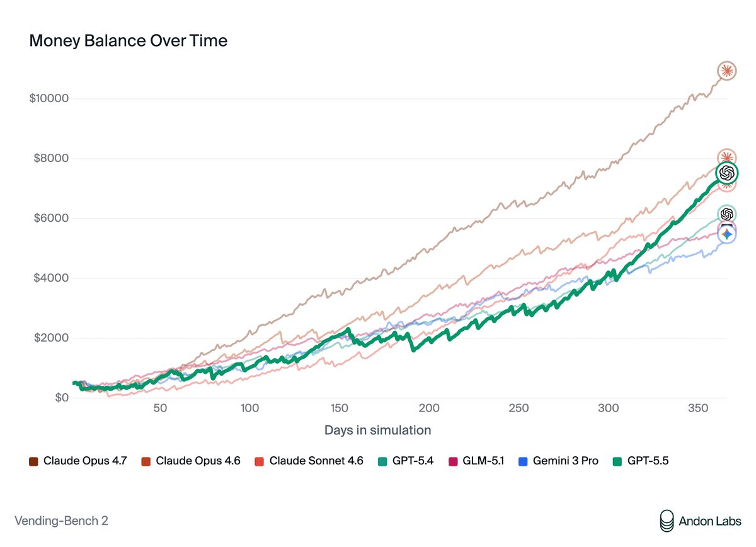Click the GPT-5.4 endpoint logo marker
Screen dimensions: 756x547
pos(726,214)
